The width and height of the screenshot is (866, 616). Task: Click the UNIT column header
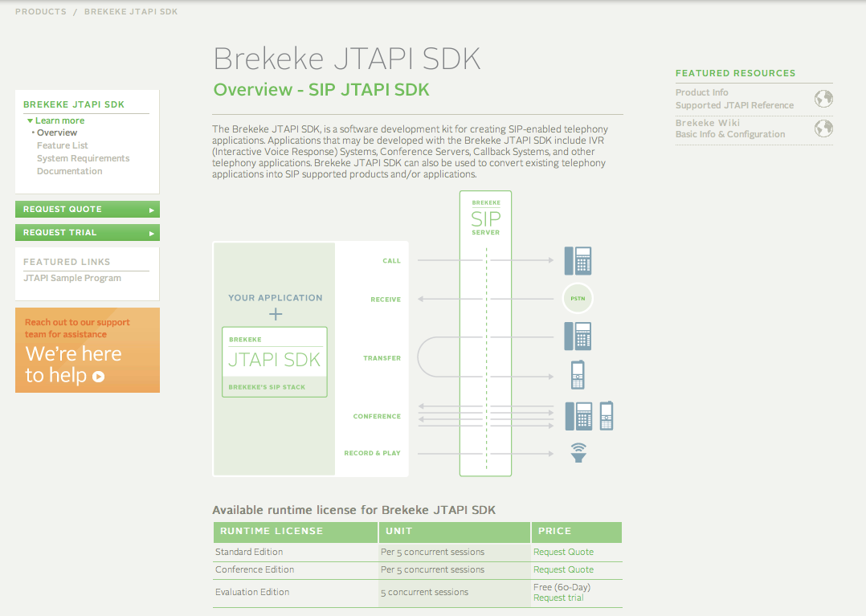454,532
